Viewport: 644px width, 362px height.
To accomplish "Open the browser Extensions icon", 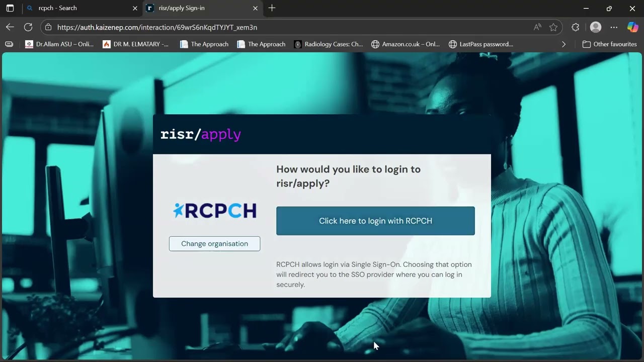I will coord(576,27).
